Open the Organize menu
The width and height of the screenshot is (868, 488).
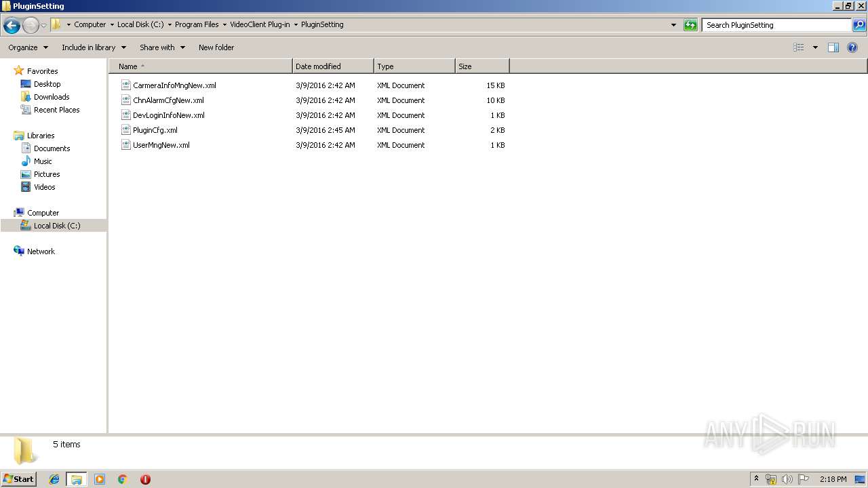[28, 47]
